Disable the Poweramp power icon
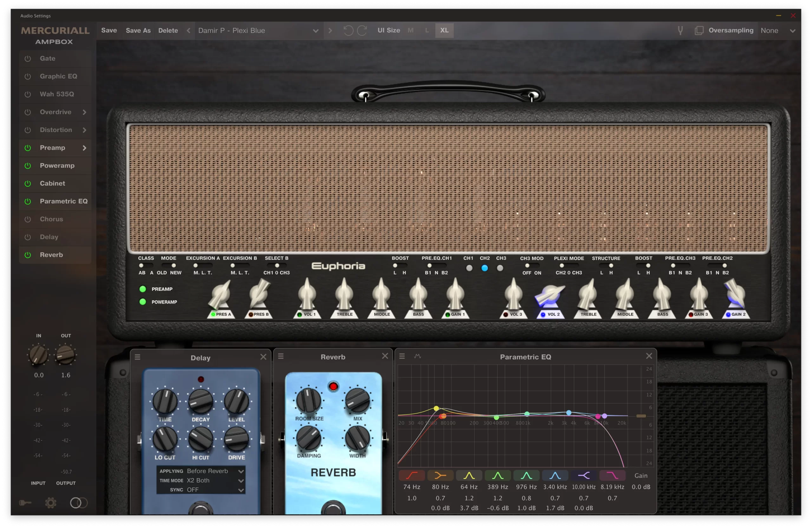 pyautogui.click(x=28, y=166)
